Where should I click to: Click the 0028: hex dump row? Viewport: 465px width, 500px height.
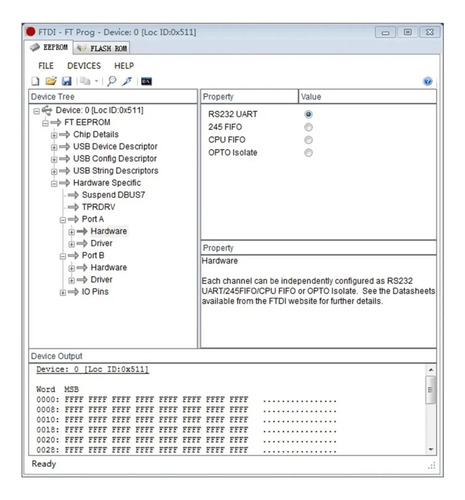point(187,450)
